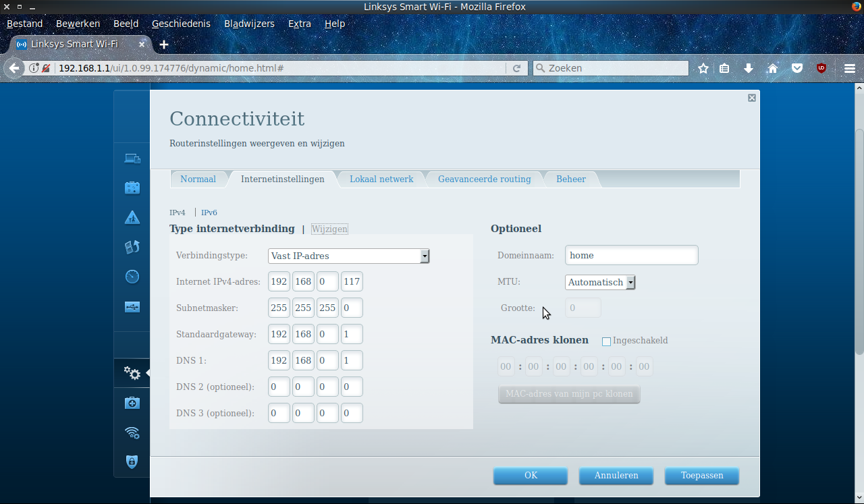The width and height of the screenshot is (864, 504).
Task: Go to the Firefox home page
Action: (x=773, y=68)
